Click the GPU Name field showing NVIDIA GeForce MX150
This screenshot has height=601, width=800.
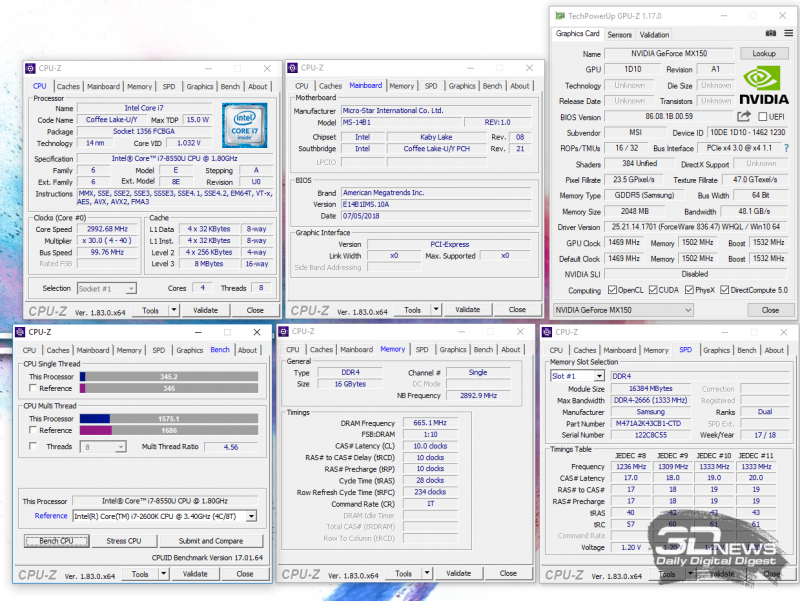pos(669,54)
